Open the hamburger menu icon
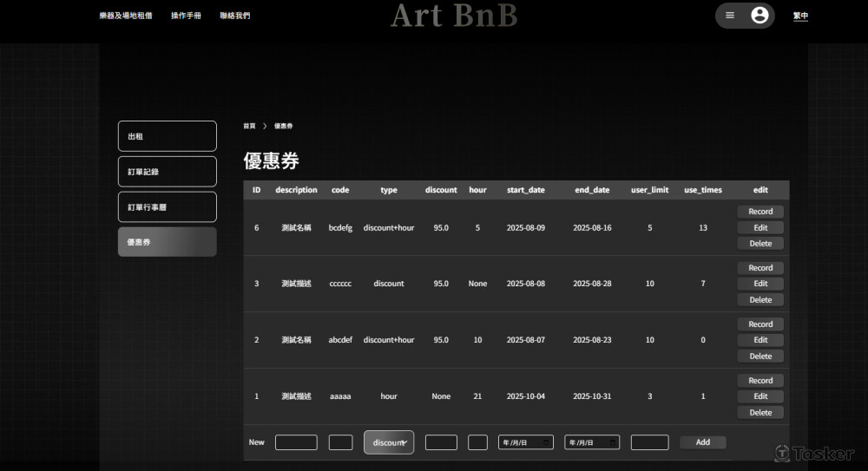This screenshot has height=471, width=868. (730, 16)
